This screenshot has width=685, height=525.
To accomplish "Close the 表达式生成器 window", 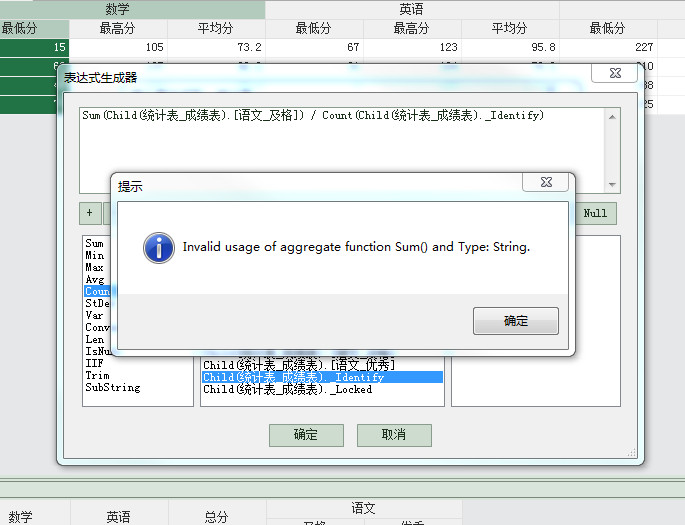I will pos(615,73).
